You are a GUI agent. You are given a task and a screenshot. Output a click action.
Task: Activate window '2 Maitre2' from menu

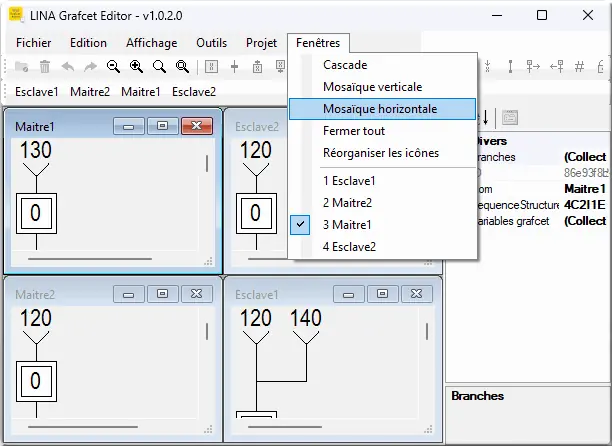pos(383,203)
